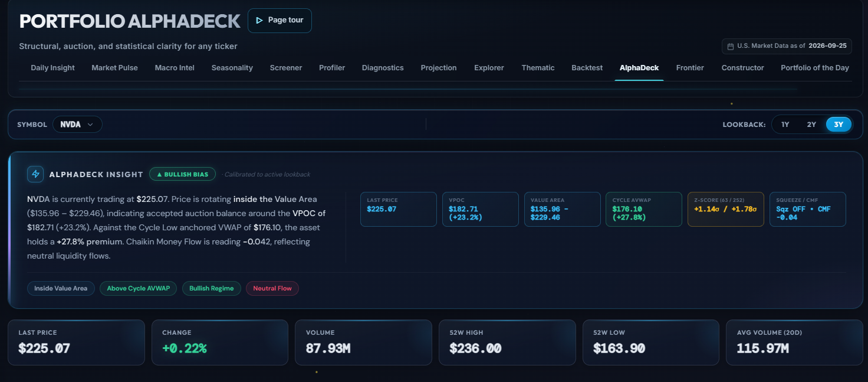This screenshot has height=382, width=868.
Task: Select 3Y lookback
Action: point(839,125)
